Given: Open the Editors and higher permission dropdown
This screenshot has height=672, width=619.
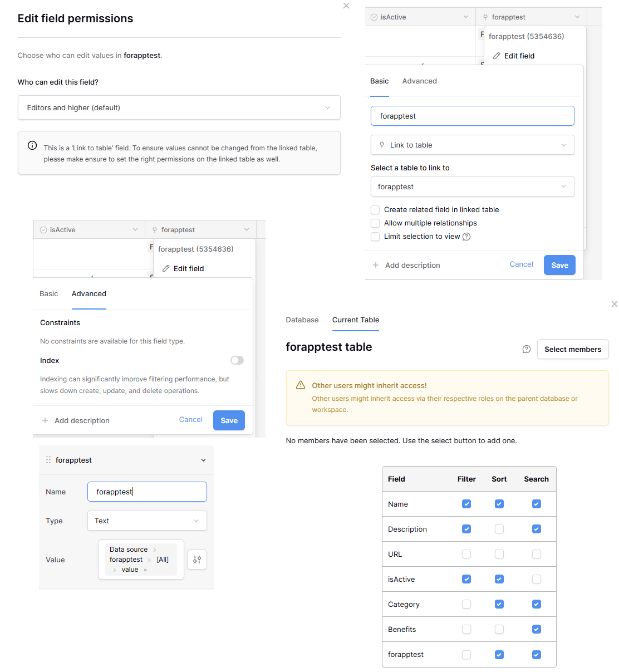Looking at the screenshot, I should click(x=179, y=107).
